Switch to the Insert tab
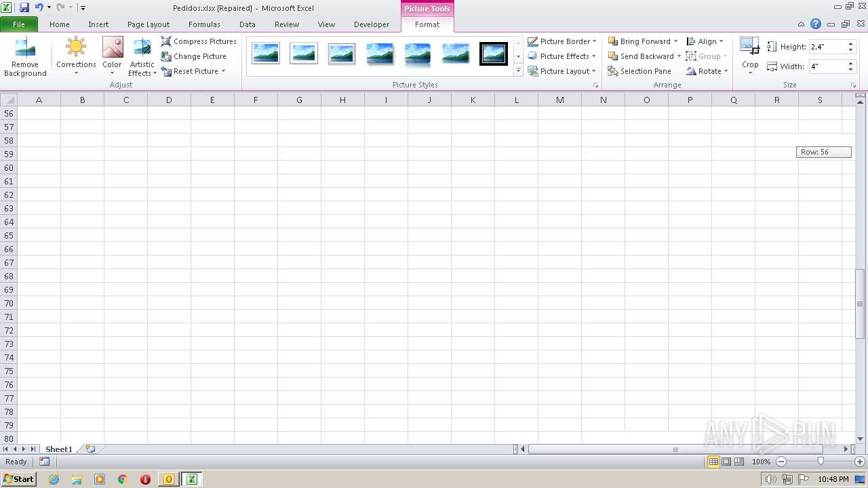The height and width of the screenshot is (488, 868). (98, 24)
